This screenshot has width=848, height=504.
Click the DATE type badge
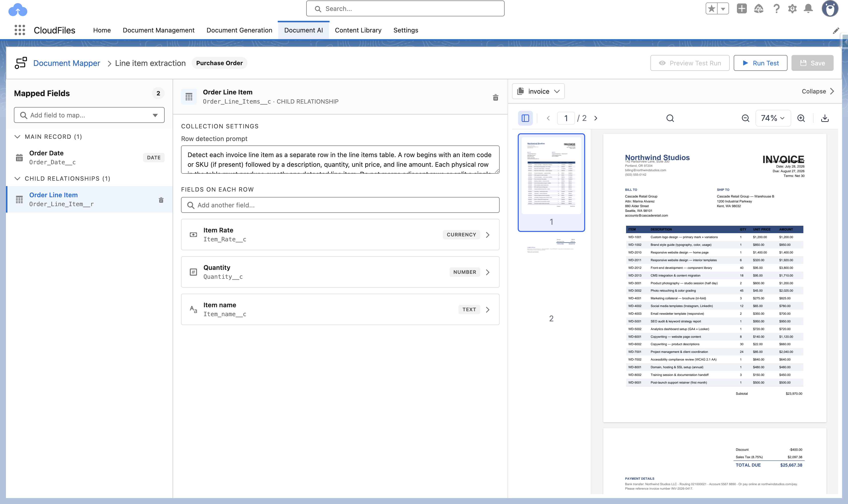154,158
